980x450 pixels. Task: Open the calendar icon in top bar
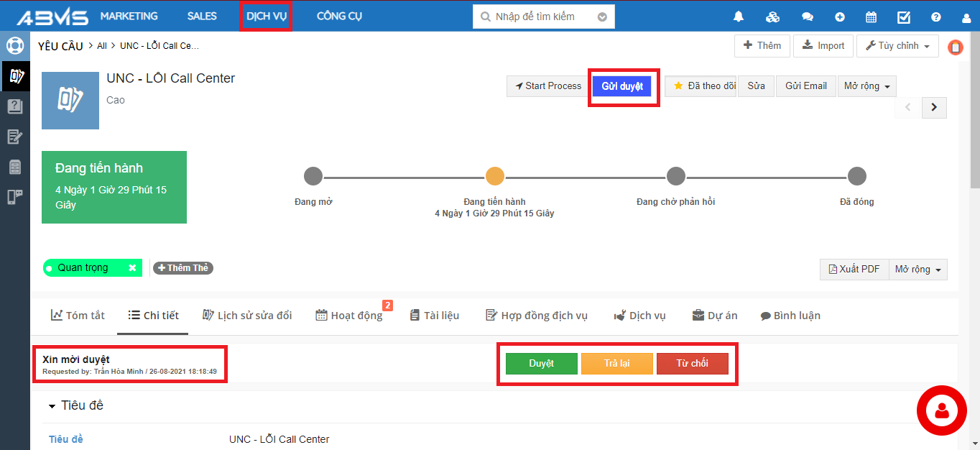pos(871,17)
